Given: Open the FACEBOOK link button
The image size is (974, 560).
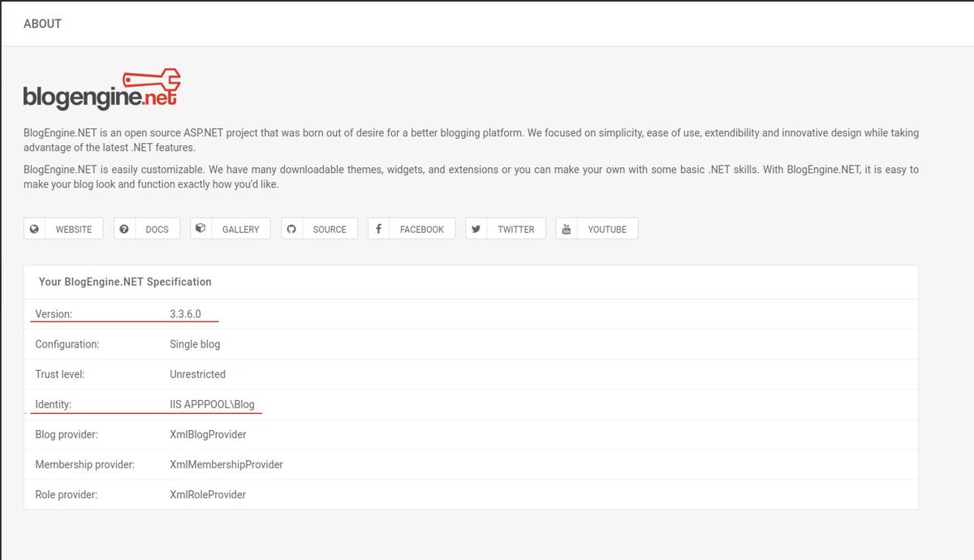Looking at the screenshot, I should tap(412, 229).
